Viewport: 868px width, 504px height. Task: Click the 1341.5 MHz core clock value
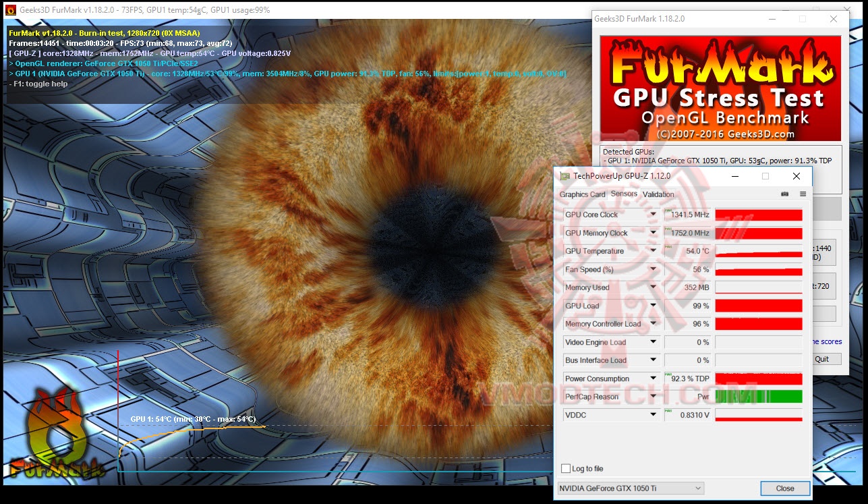pyautogui.click(x=689, y=215)
